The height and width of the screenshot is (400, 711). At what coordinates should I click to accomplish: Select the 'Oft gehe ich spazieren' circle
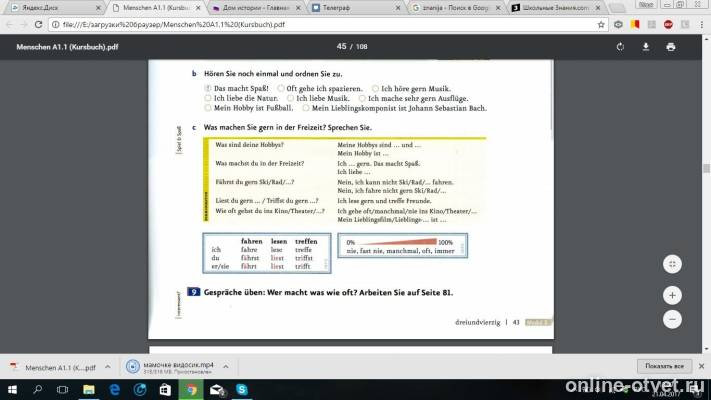click(x=281, y=88)
